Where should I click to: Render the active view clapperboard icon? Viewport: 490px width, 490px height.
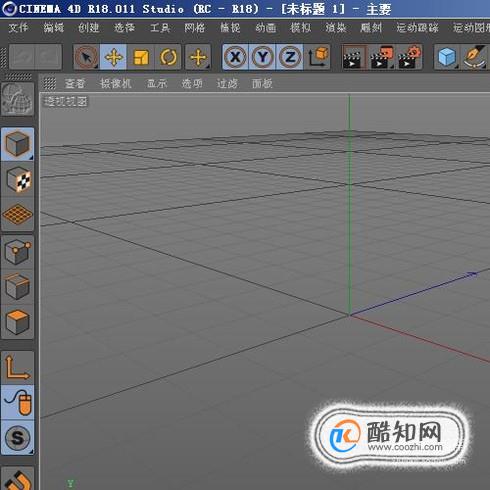(x=354, y=57)
